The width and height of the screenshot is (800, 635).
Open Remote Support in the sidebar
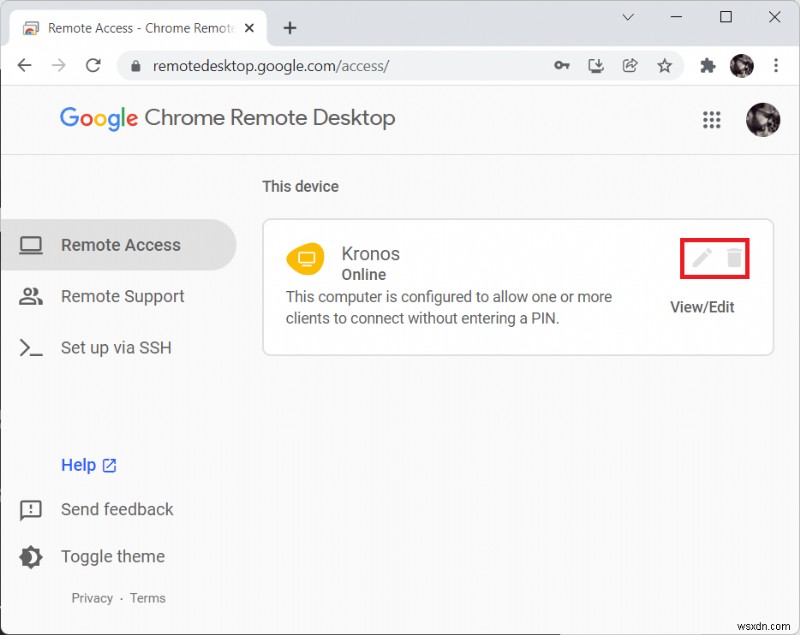tap(122, 296)
